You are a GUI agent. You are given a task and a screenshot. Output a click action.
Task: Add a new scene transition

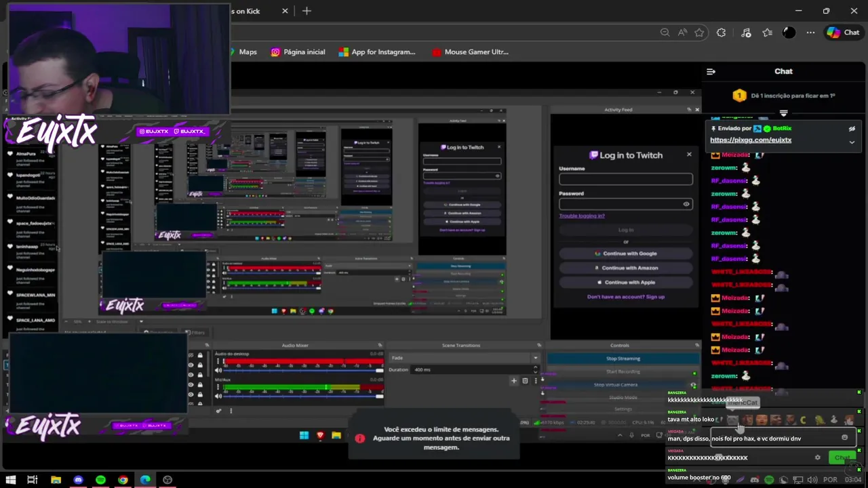(513, 381)
